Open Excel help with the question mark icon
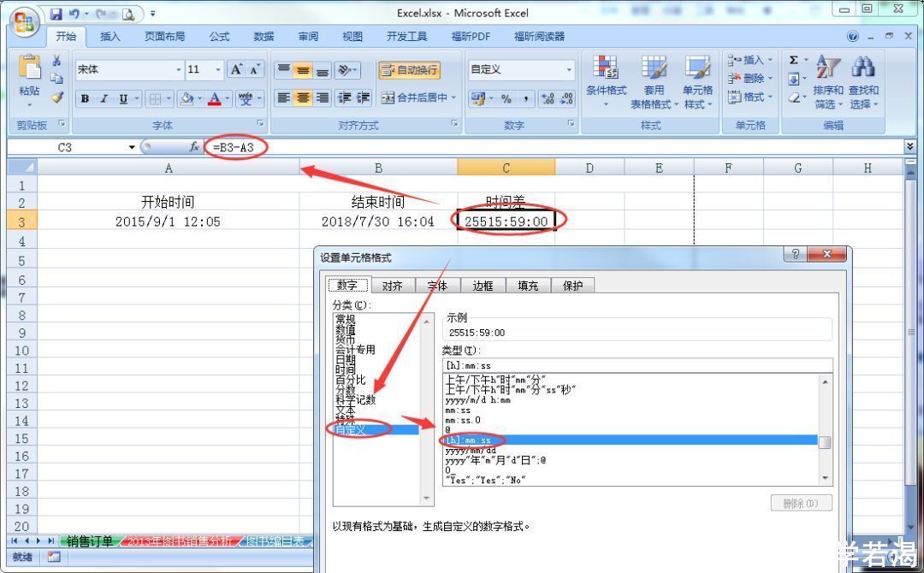 (x=853, y=37)
